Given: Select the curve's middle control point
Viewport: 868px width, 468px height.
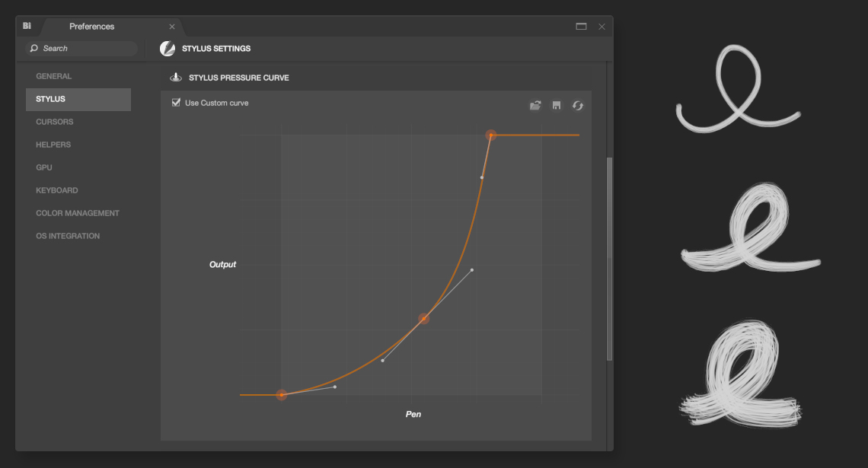Looking at the screenshot, I should coord(423,319).
